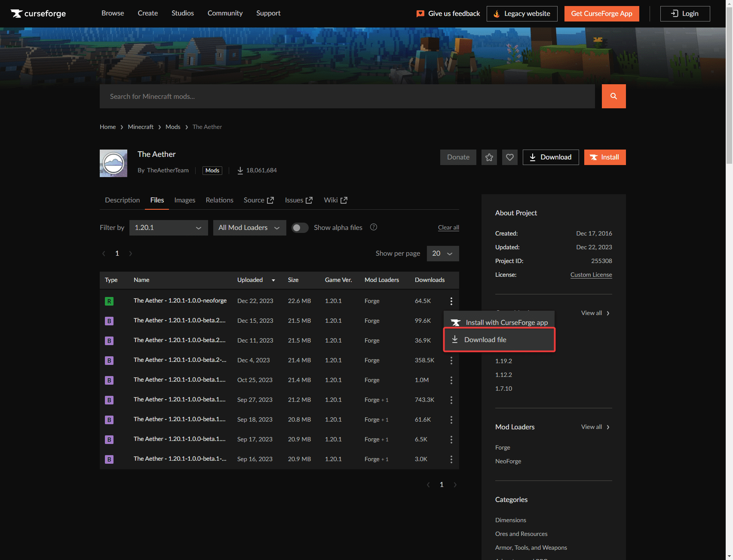This screenshot has width=733, height=560.
Task: Click the project Download button
Action: click(551, 157)
